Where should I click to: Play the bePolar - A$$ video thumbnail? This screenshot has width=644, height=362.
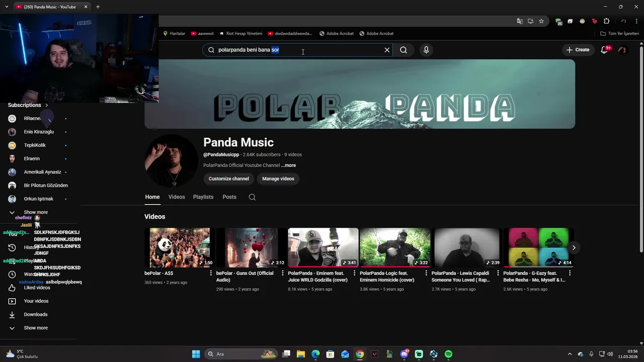point(180,247)
